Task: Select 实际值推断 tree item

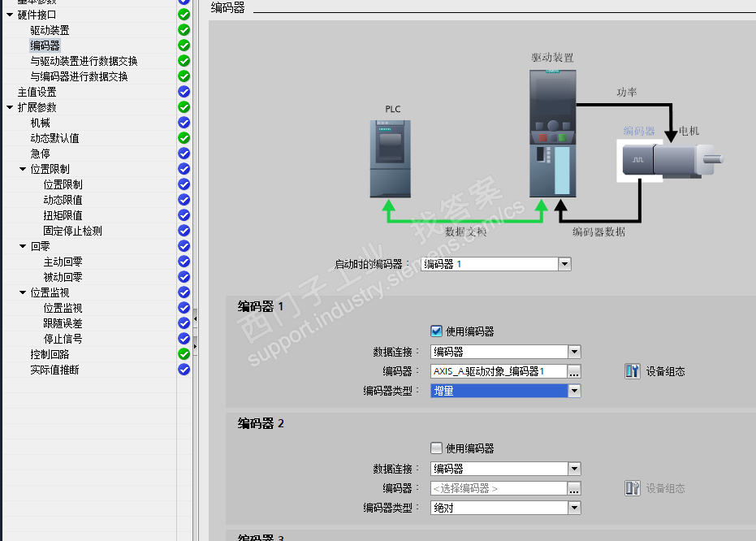Action: click(x=55, y=370)
